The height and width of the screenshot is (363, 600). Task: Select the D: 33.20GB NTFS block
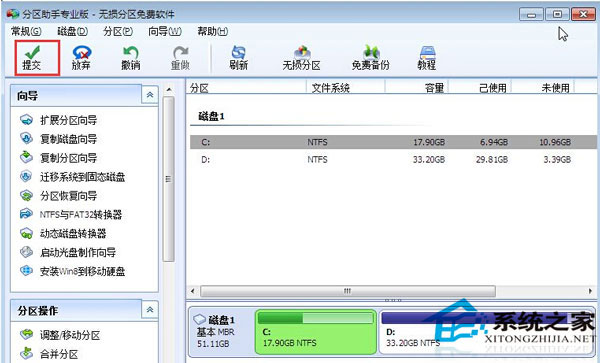point(486,331)
